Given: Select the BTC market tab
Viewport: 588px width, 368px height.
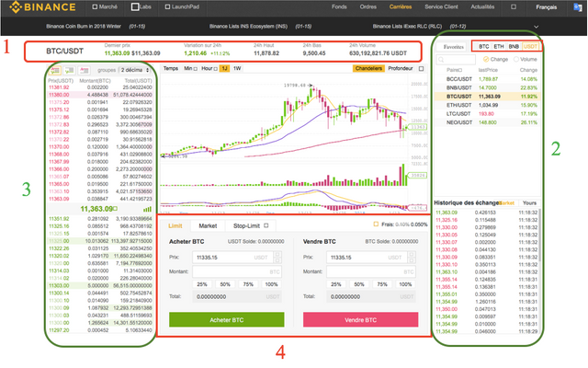Looking at the screenshot, I should [484, 47].
